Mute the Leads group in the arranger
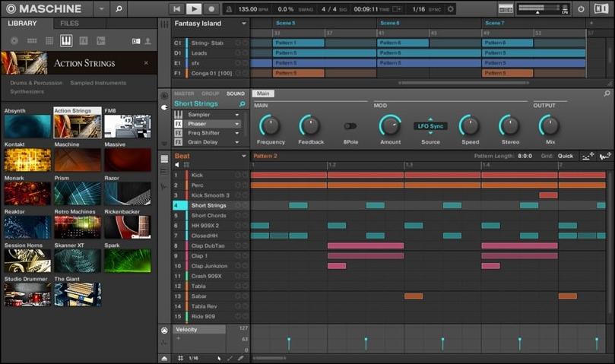Screen dimensions: 615x364 click(x=238, y=53)
